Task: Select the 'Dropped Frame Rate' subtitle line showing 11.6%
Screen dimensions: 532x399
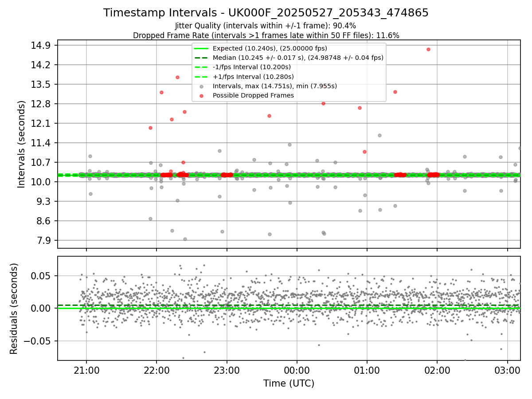Action: (266, 35)
